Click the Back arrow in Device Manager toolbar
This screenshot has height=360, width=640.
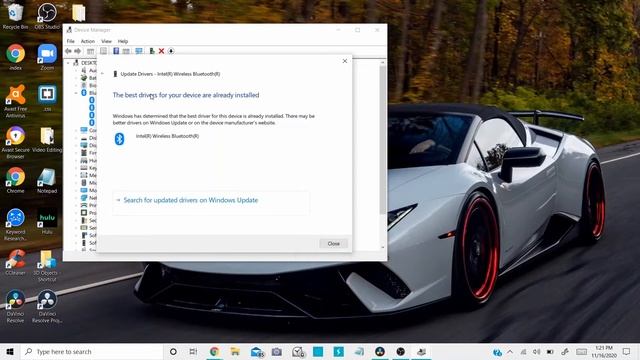tap(68, 51)
